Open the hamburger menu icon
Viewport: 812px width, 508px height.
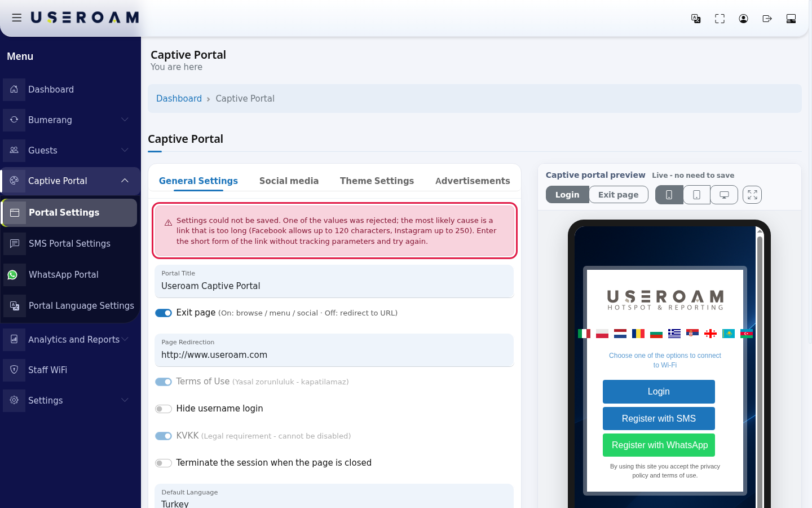click(17, 18)
